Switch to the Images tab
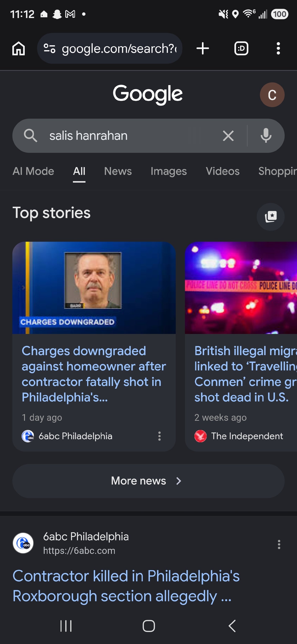 point(169,171)
